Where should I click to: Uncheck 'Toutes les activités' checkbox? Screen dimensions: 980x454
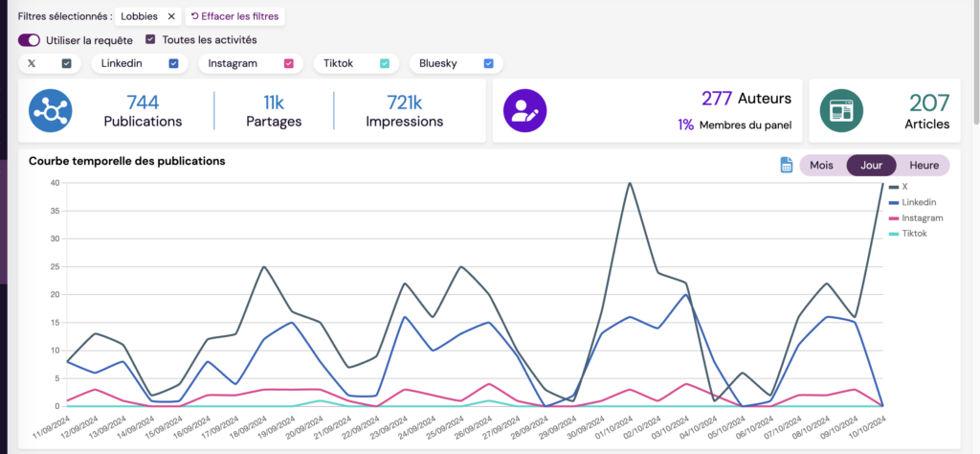(150, 40)
